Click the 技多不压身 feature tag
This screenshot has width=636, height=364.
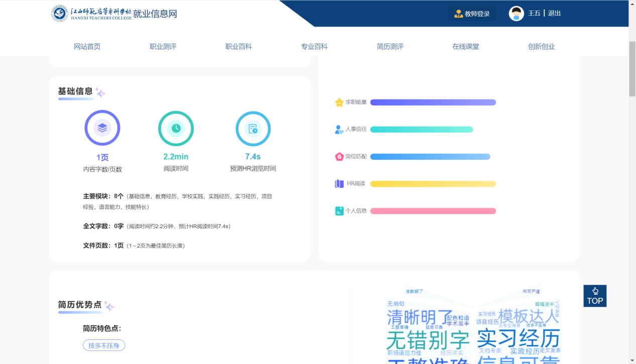[x=104, y=345]
